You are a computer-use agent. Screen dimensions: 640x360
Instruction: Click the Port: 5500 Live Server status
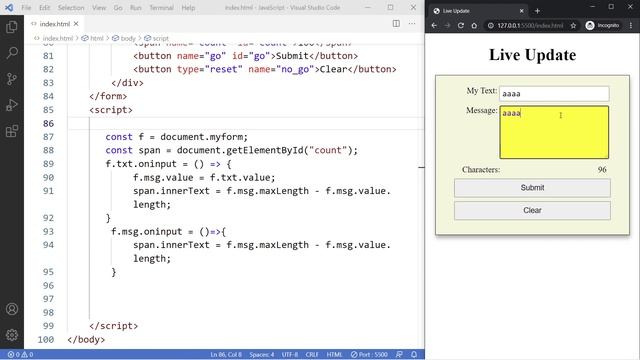pos(369,355)
